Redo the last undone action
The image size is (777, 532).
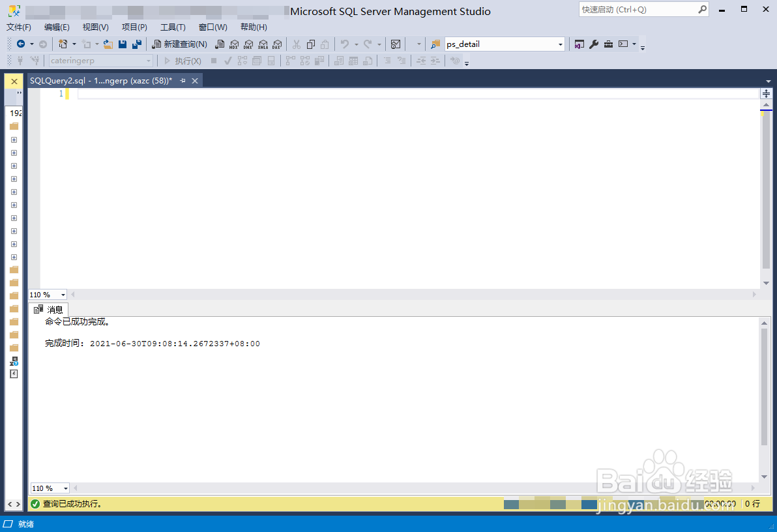[x=368, y=44]
